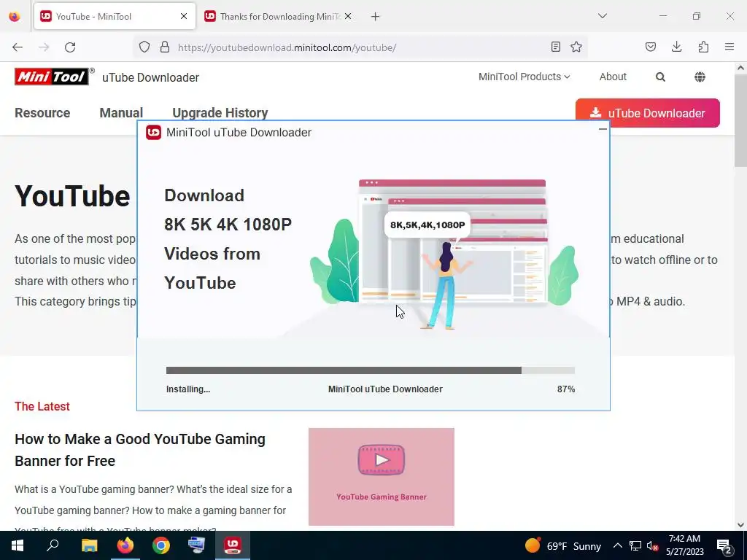Click the 87% progress percentage label
The width and height of the screenshot is (747, 560).
(x=566, y=389)
